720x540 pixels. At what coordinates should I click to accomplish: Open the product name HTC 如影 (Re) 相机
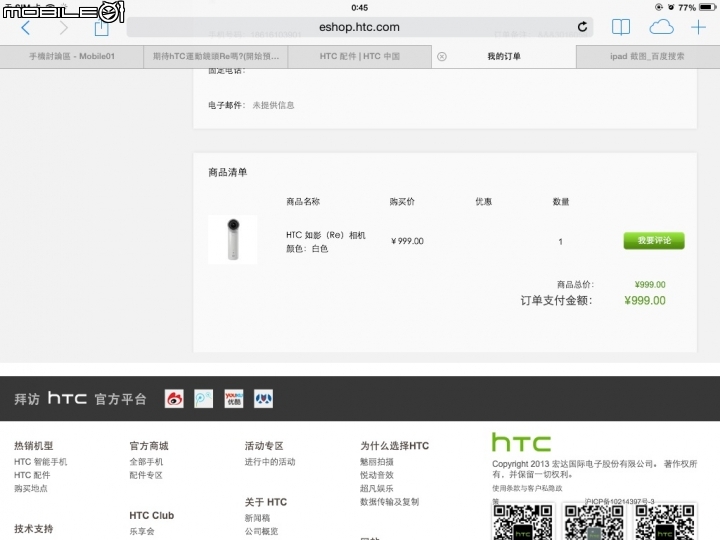326,235
